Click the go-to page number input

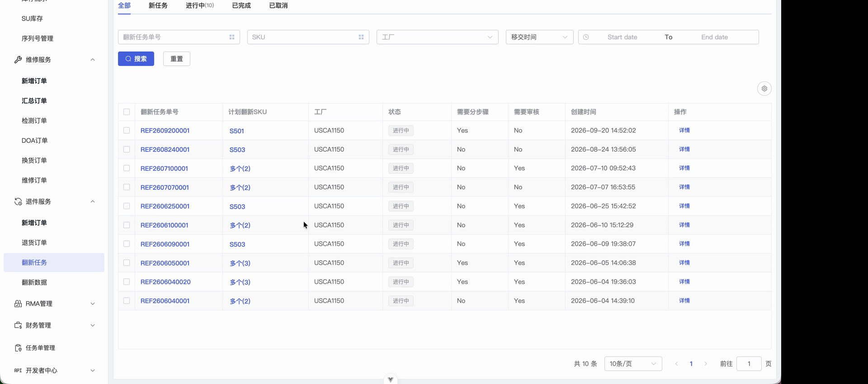[749, 364]
